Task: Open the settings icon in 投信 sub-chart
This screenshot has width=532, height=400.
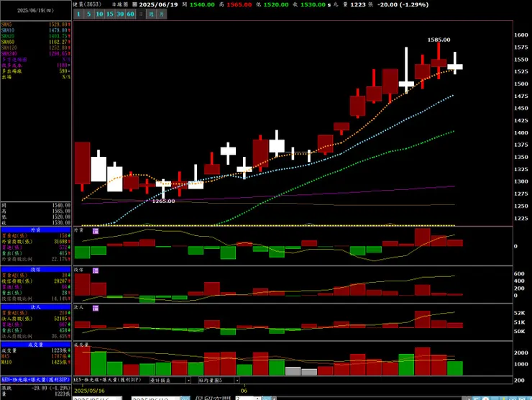Action: click(x=96, y=271)
